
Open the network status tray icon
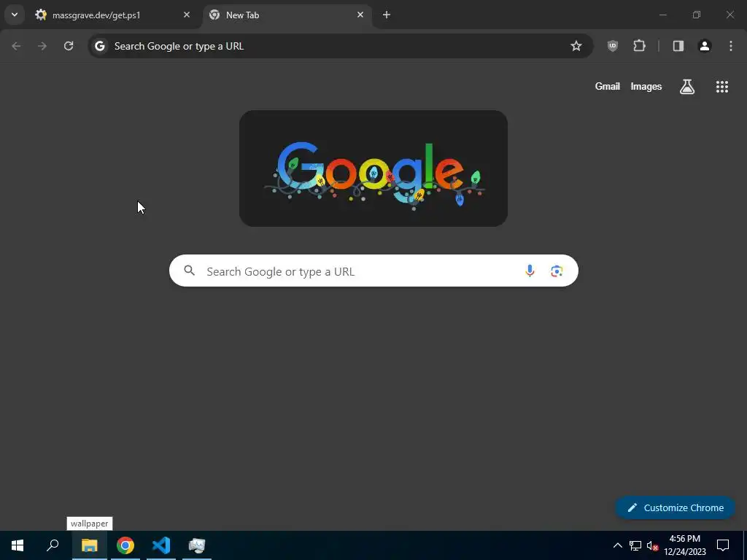click(x=635, y=545)
